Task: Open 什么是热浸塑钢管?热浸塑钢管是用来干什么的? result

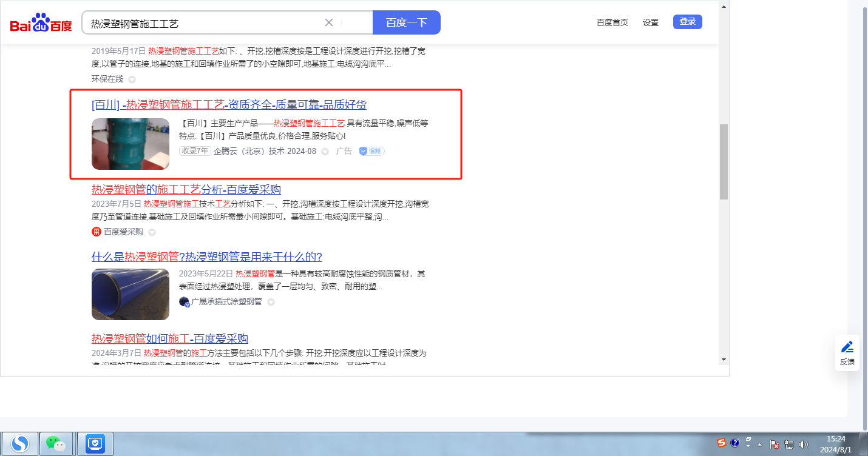Action: pyautogui.click(x=207, y=256)
